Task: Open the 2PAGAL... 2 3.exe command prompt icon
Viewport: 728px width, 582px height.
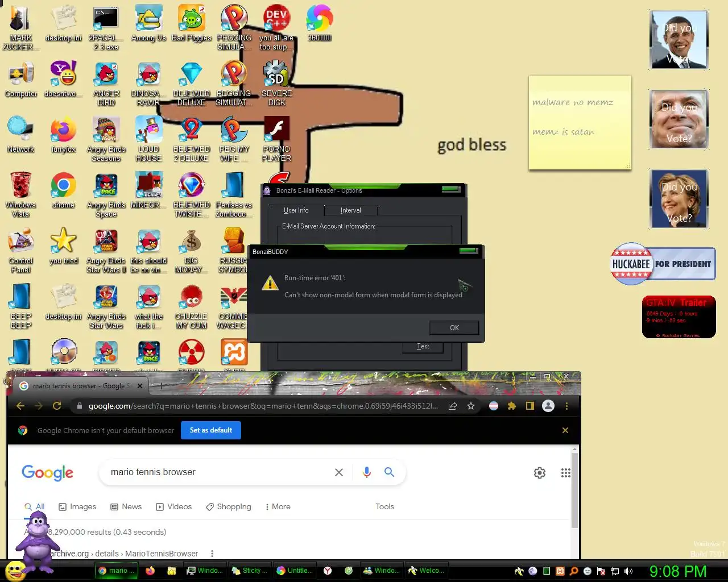Action: (x=106, y=28)
